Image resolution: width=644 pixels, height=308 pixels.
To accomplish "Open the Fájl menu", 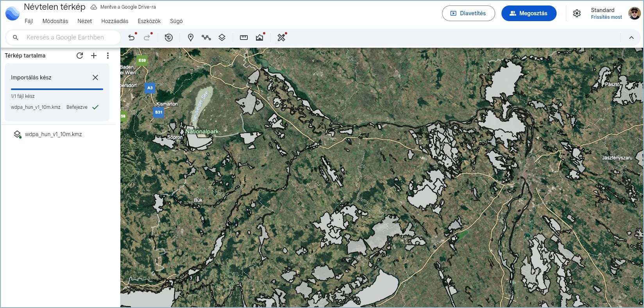I will (x=29, y=21).
